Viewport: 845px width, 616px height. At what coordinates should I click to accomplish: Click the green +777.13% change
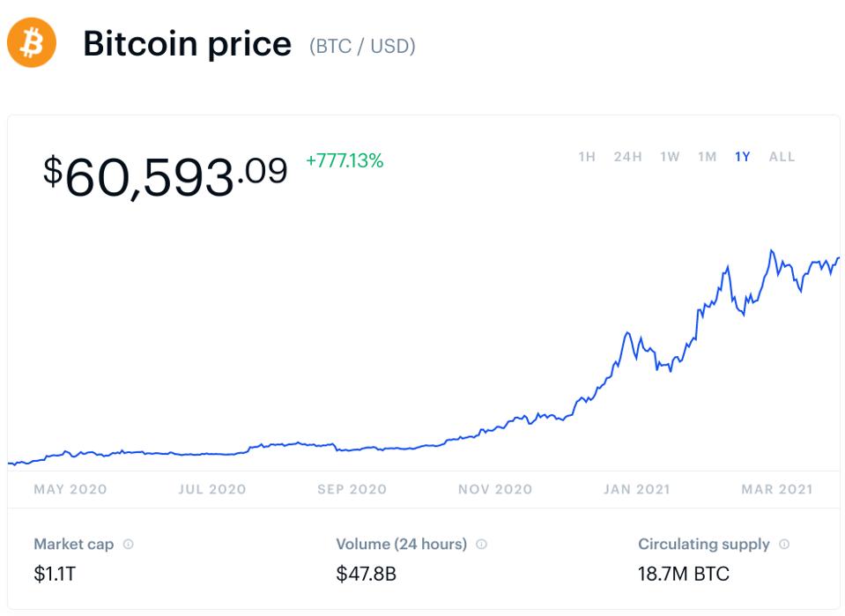pyautogui.click(x=345, y=161)
